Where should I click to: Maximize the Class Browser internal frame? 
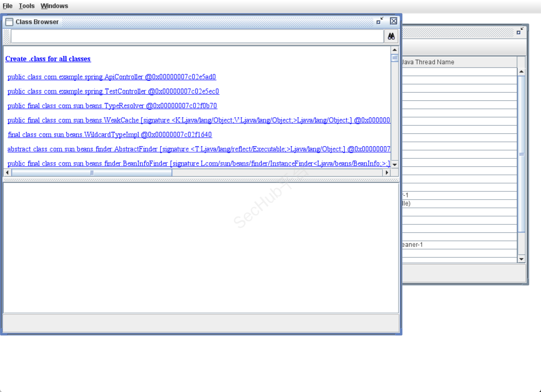point(380,21)
